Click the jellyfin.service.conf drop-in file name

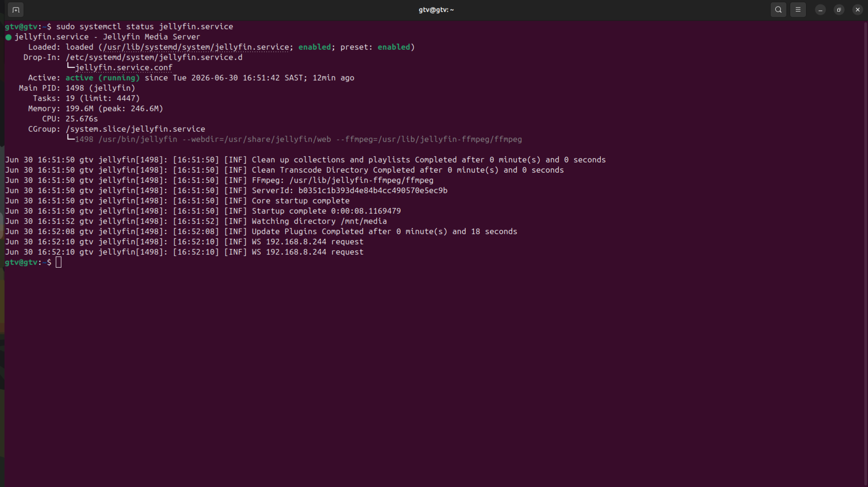coord(123,68)
